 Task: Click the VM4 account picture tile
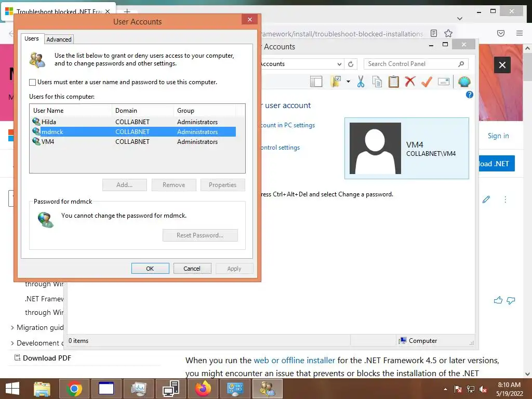coord(407,148)
